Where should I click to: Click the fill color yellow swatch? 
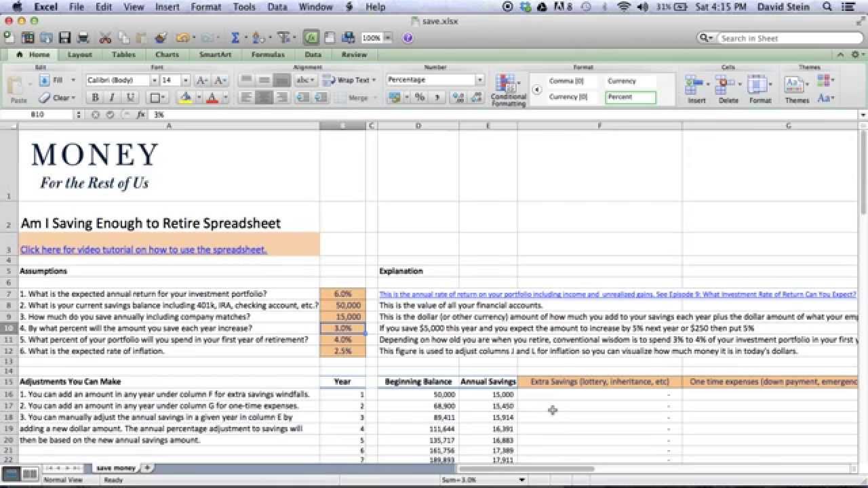186,98
